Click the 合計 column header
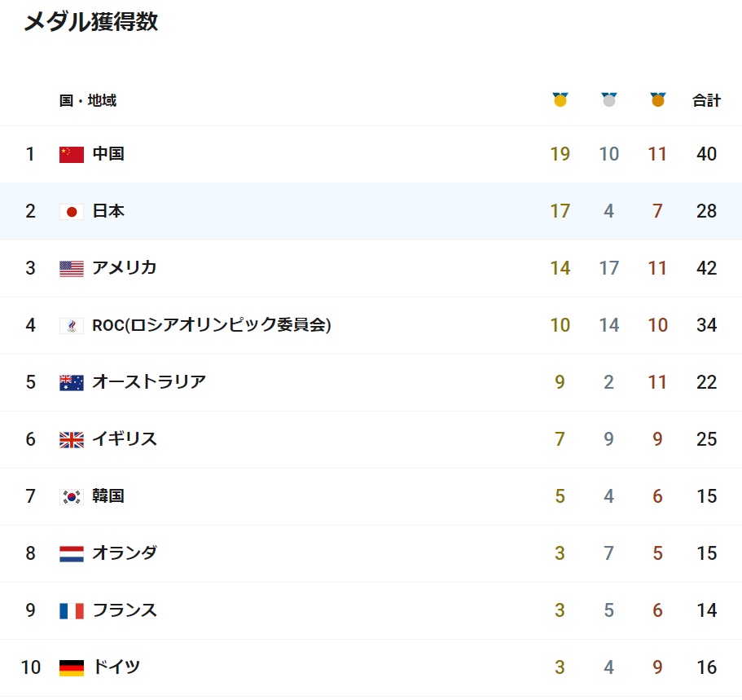 706,100
